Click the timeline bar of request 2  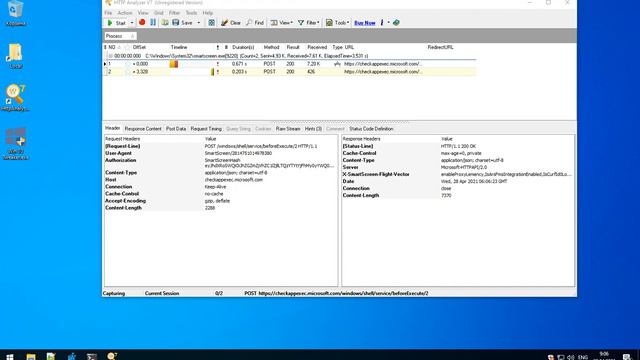tap(212, 71)
